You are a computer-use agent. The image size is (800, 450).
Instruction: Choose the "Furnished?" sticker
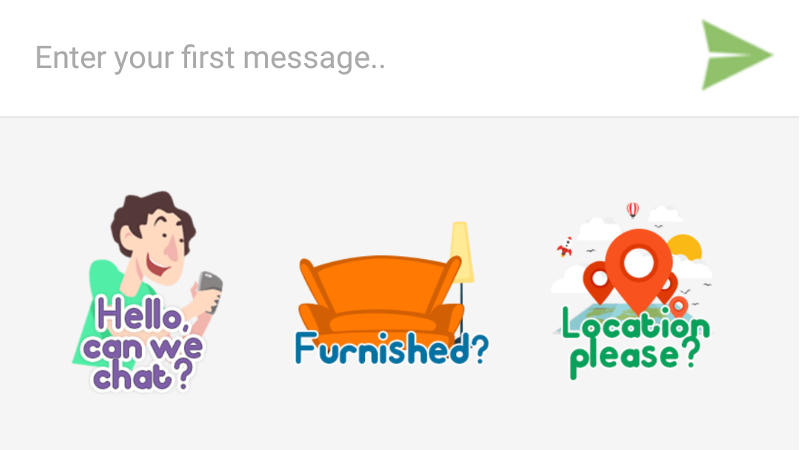pos(391,294)
